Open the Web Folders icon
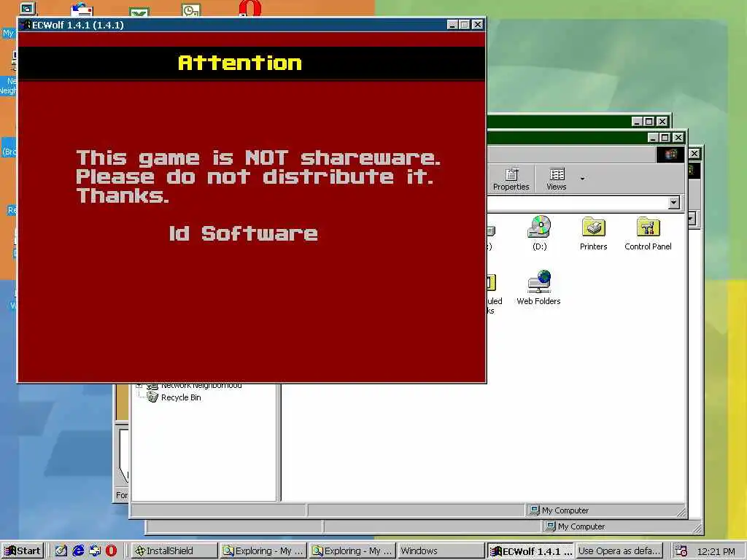 538,287
